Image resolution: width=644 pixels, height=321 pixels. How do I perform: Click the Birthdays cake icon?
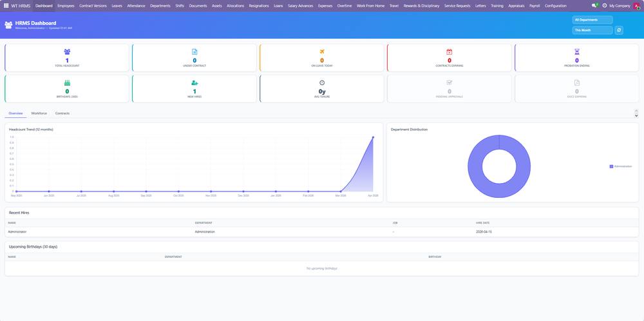[x=67, y=83]
